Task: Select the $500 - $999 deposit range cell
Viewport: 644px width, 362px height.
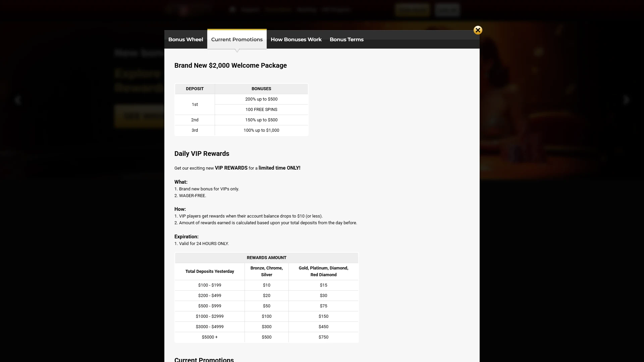Action: point(210,306)
